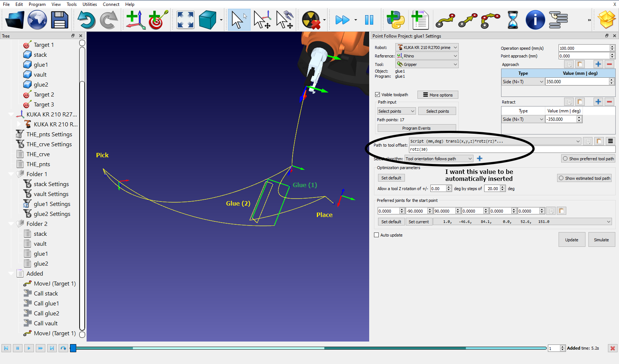Viewport: 619px width, 364px height.
Task: Click the simulation timeline slider bar
Action: pyautogui.click(x=309, y=348)
